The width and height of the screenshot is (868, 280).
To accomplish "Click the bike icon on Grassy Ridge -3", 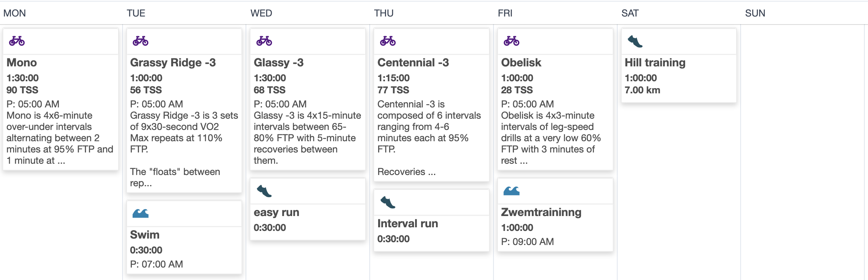I will click(x=141, y=41).
